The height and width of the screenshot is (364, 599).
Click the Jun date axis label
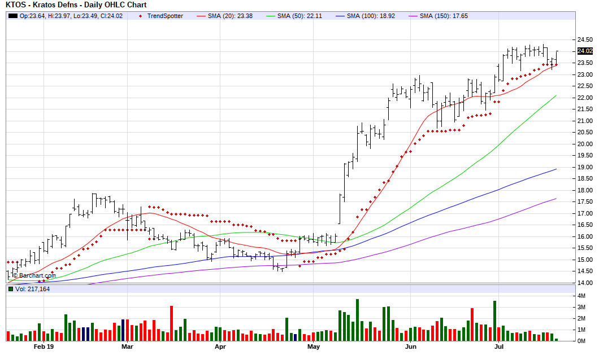point(411,347)
